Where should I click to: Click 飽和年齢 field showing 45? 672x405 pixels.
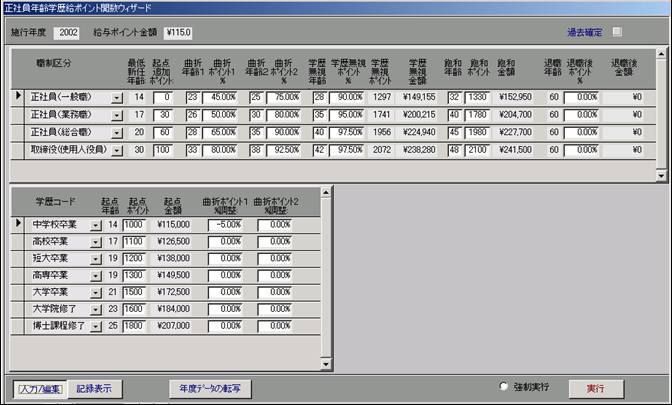coord(455,133)
